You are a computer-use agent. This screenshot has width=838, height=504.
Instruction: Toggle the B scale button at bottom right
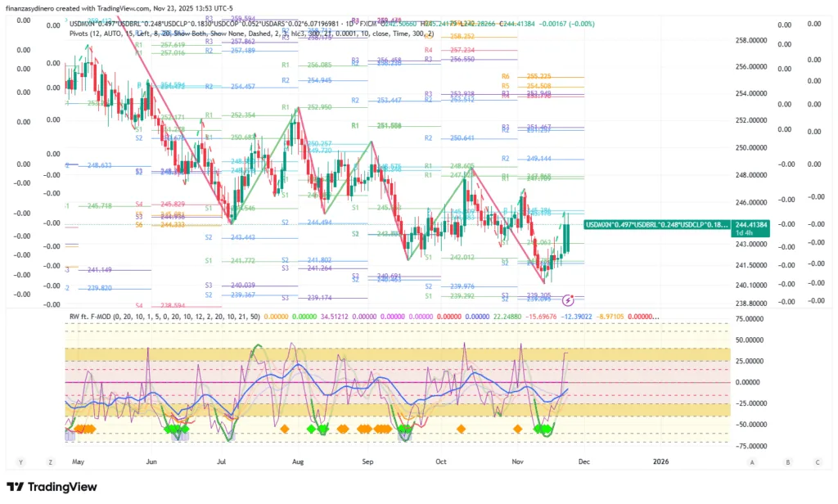click(787, 461)
